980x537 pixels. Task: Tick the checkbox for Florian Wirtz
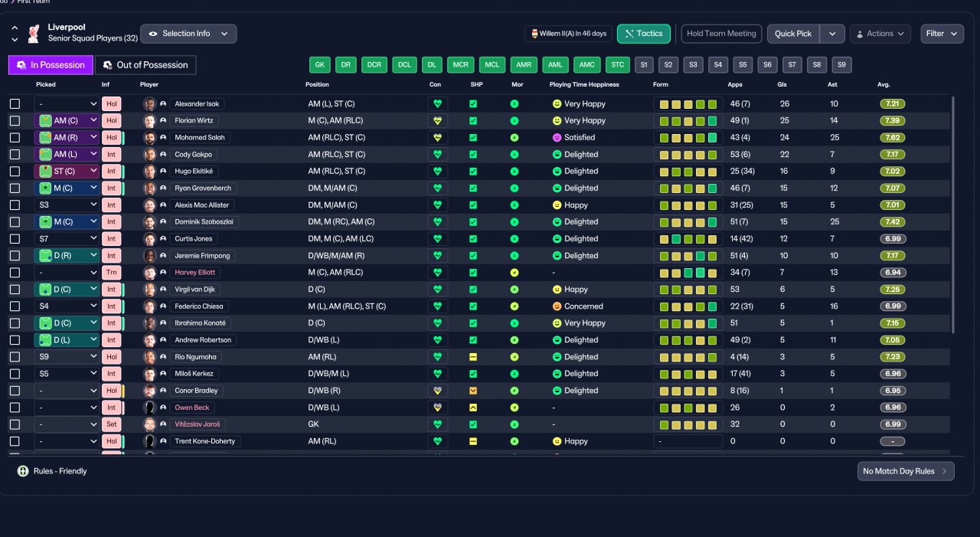coord(15,121)
